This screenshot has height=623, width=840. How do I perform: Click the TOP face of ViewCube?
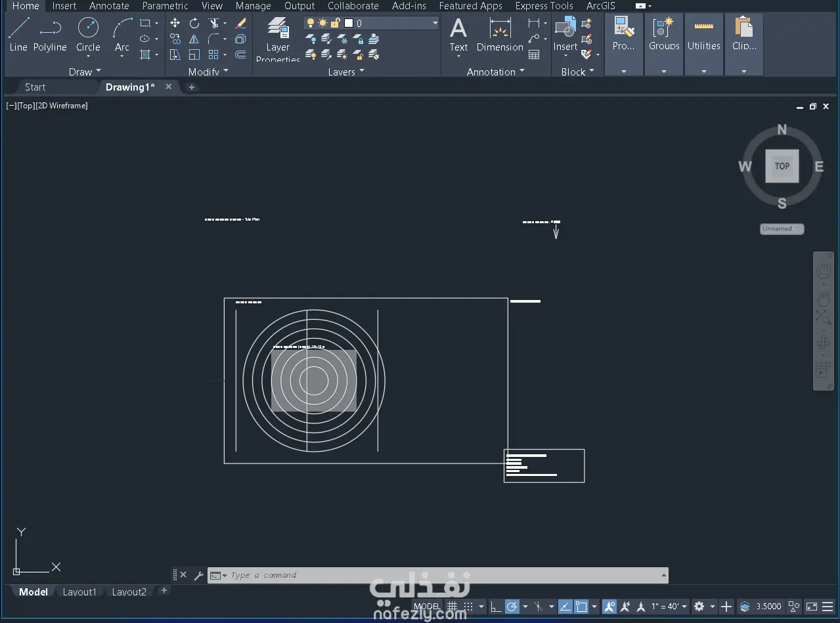pyautogui.click(x=782, y=166)
